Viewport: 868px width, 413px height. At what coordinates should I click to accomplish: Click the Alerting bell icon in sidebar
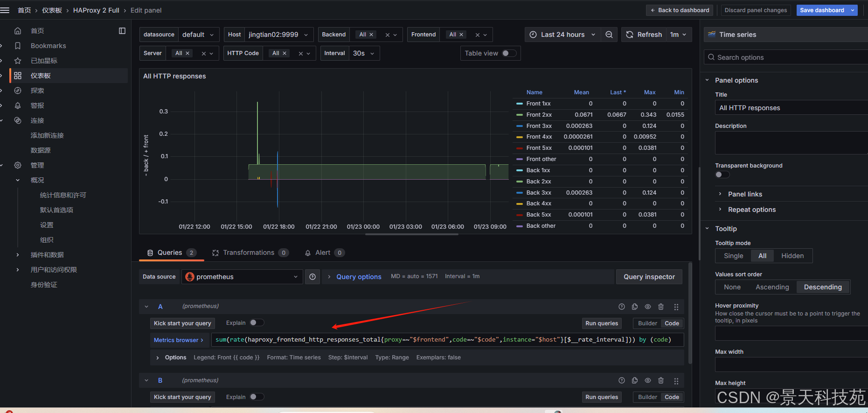[x=18, y=105]
